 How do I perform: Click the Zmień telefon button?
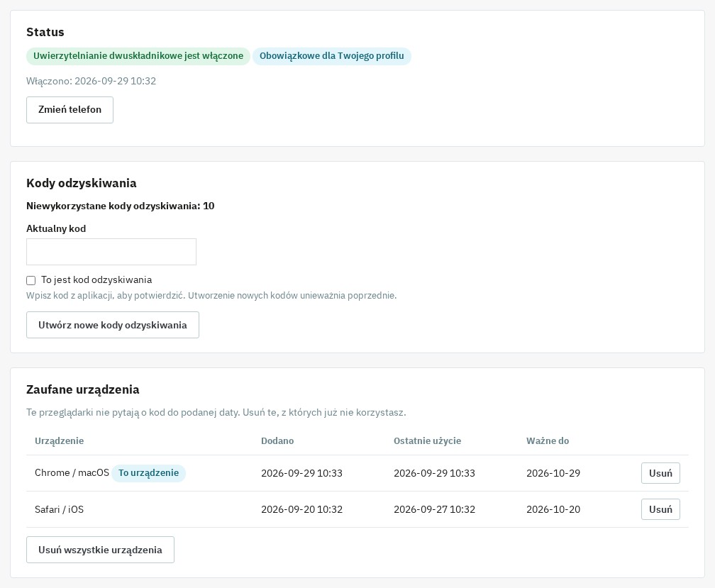click(x=70, y=110)
